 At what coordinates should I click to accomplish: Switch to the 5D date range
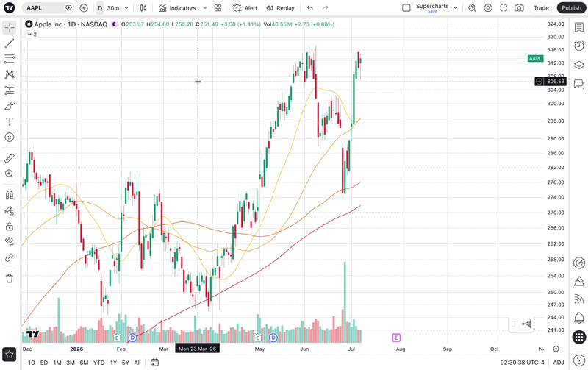pyautogui.click(x=44, y=363)
